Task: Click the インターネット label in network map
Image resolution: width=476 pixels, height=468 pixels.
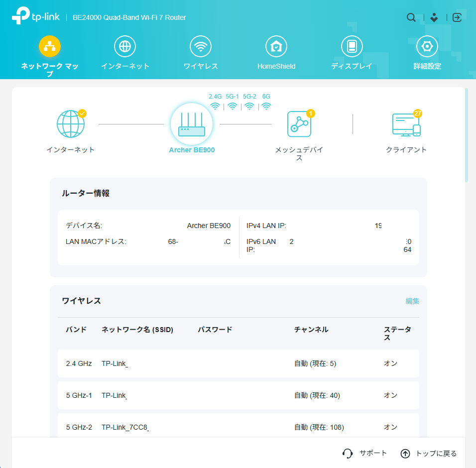Action: pos(71,150)
